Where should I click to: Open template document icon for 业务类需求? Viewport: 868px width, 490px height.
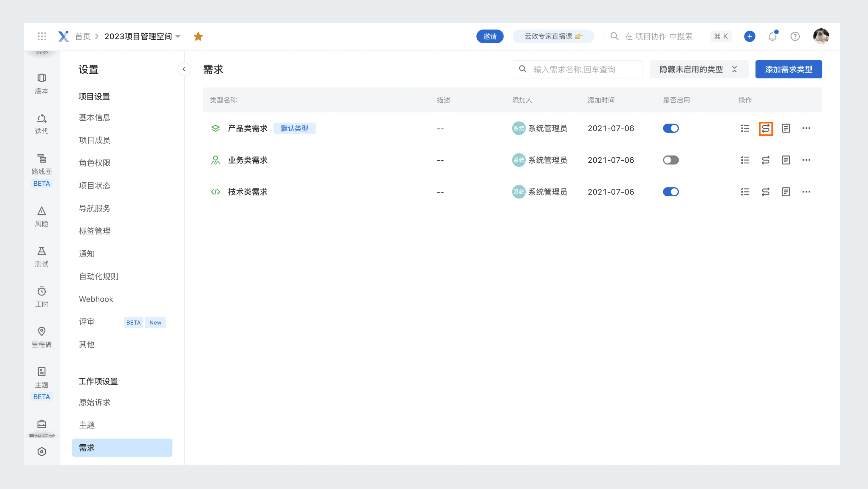(x=785, y=160)
